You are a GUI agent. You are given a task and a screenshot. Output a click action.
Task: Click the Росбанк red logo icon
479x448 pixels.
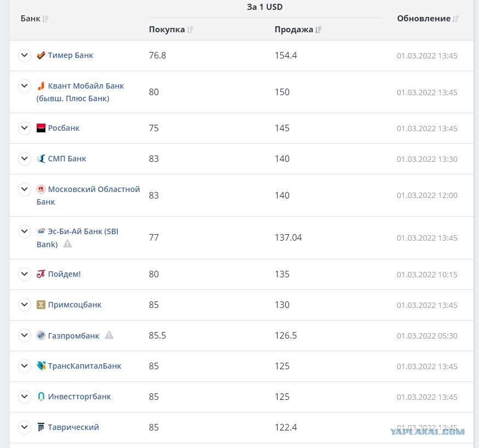tap(41, 128)
